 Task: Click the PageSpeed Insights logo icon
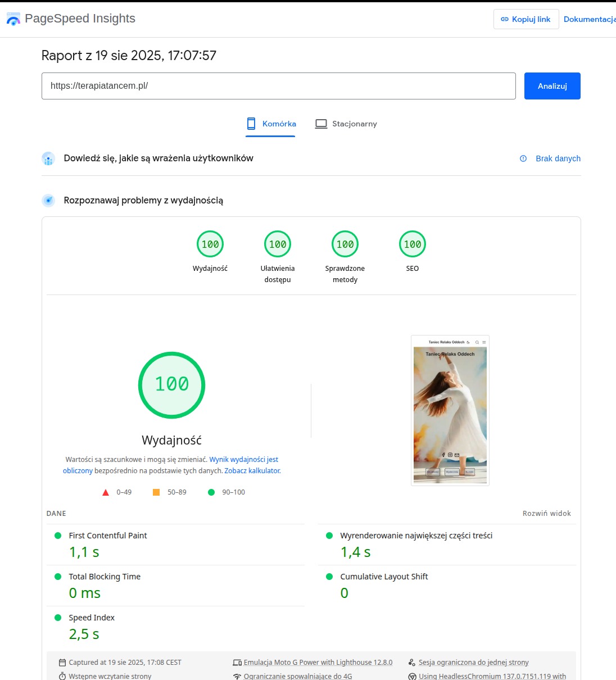coord(12,19)
